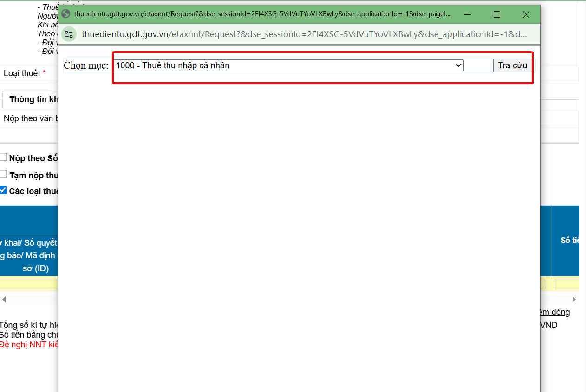Click the popup window title bar text
This screenshot has height=392, width=586.
262,14
